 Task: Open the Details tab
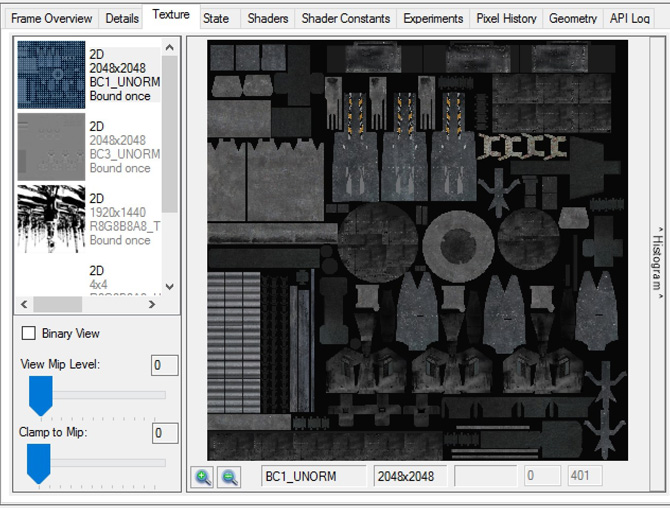tap(122, 18)
